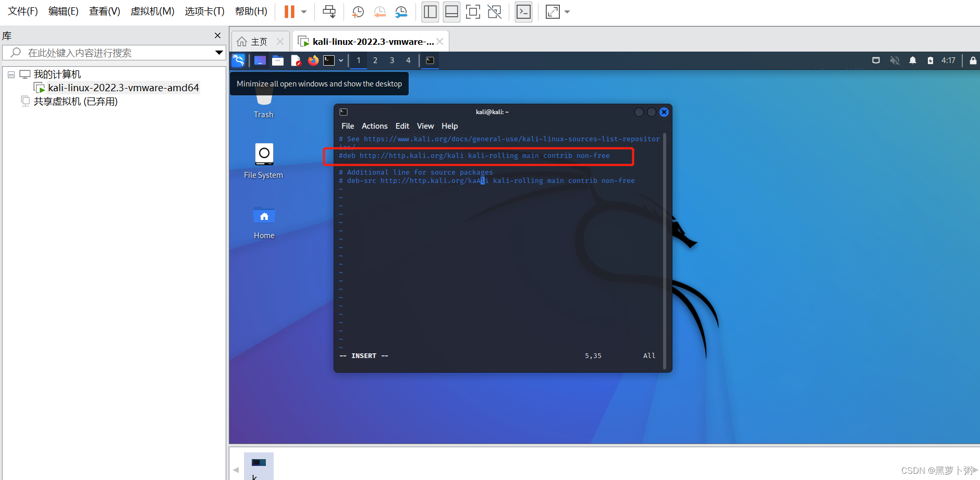
Task: Open the 编辑(E) menu
Action: coord(64,11)
